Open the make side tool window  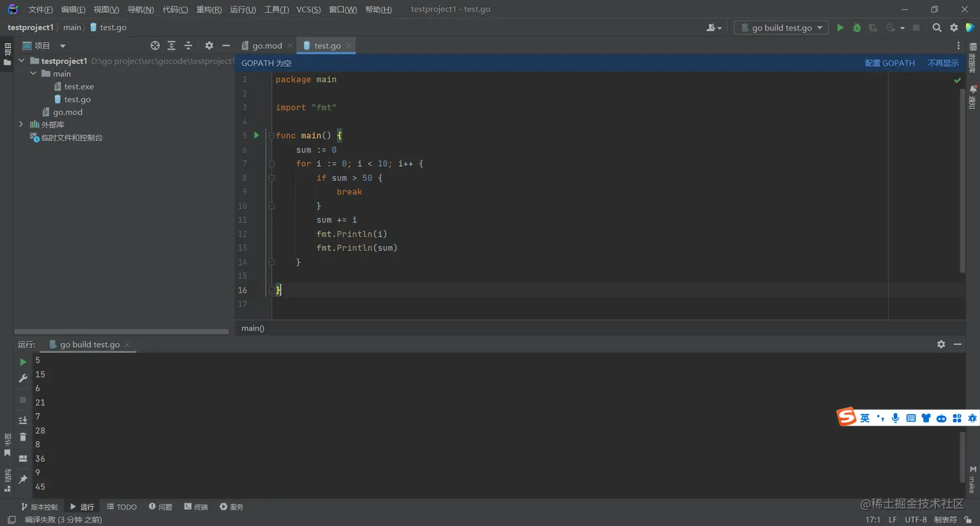pos(972,479)
